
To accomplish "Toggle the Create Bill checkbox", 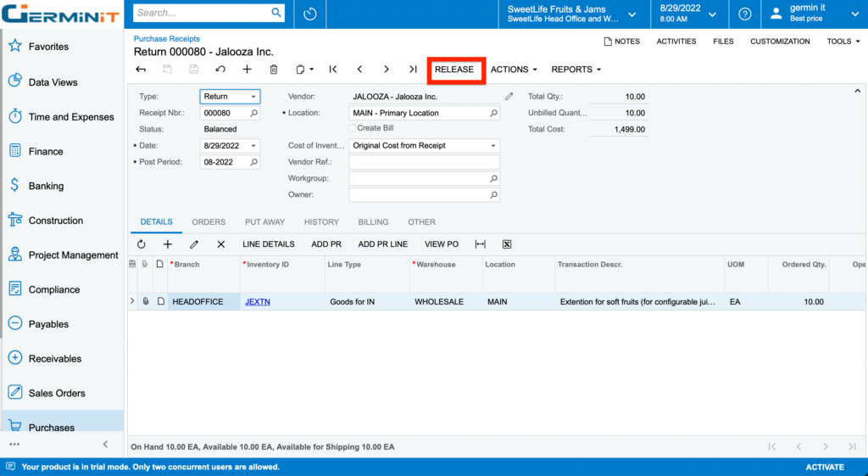I will coord(352,128).
